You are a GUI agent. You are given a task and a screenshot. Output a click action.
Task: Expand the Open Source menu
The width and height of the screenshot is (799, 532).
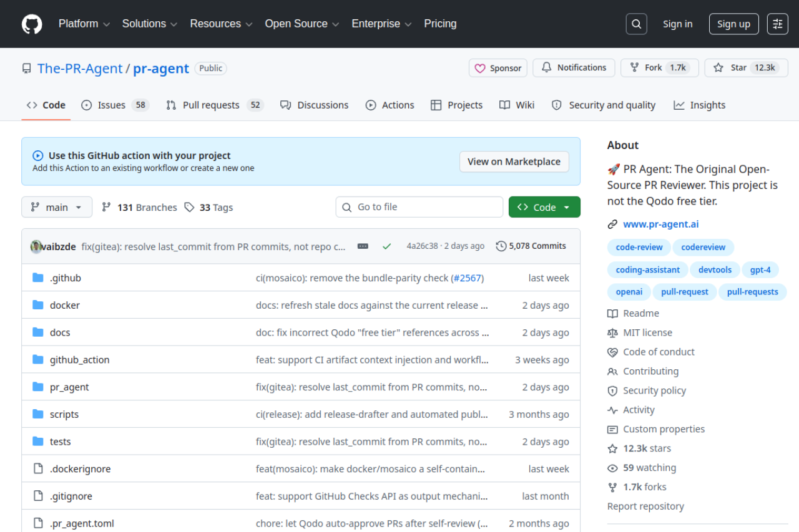(302, 24)
